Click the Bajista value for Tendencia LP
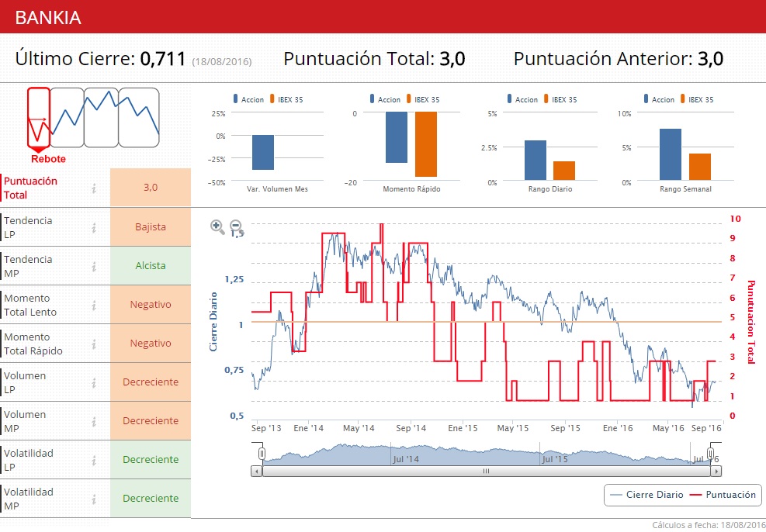766x532 pixels. pyautogui.click(x=151, y=227)
